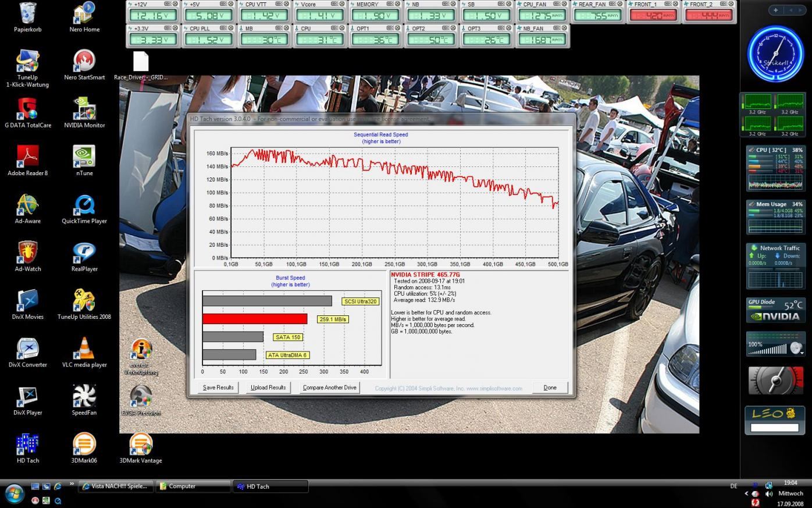The image size is (812, 508).
Task: Launch EVGA Precision shortcut
Action: coord(141,400)
